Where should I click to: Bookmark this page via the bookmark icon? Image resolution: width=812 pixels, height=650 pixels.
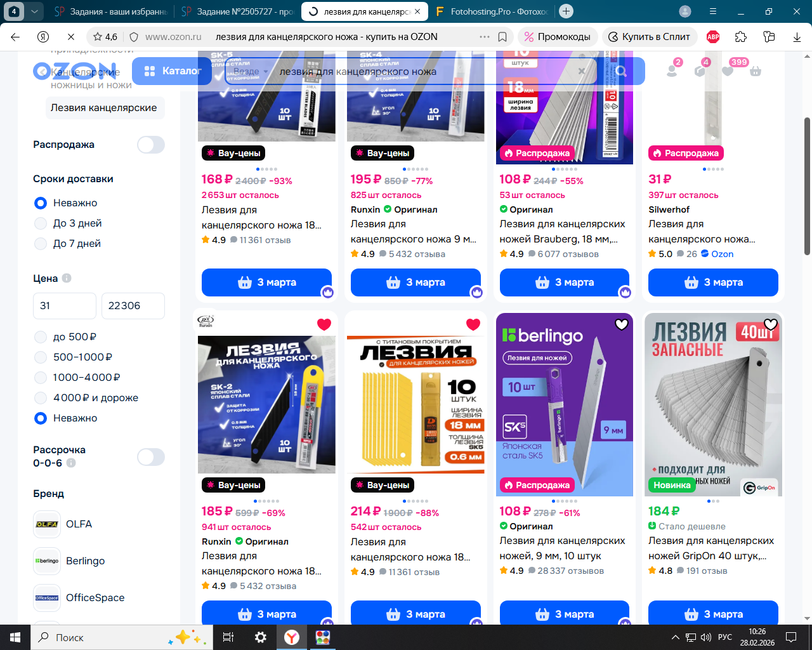click(502, 37)
